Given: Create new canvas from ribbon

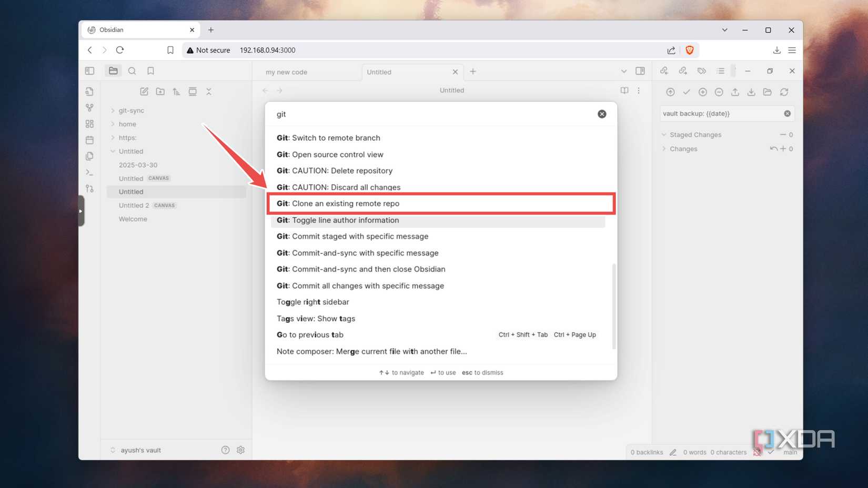Looking at the screenshot, I should 89,124.
